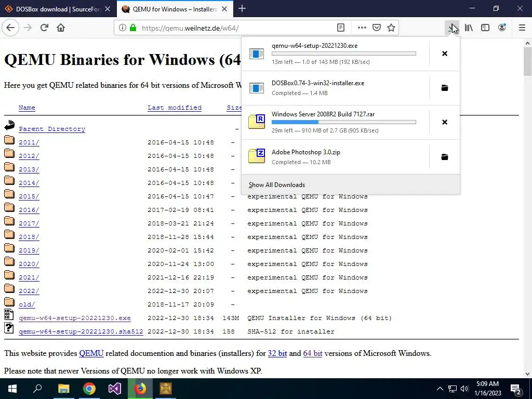
Task: Show hidden system tray icons chevron
Action: 440,389
